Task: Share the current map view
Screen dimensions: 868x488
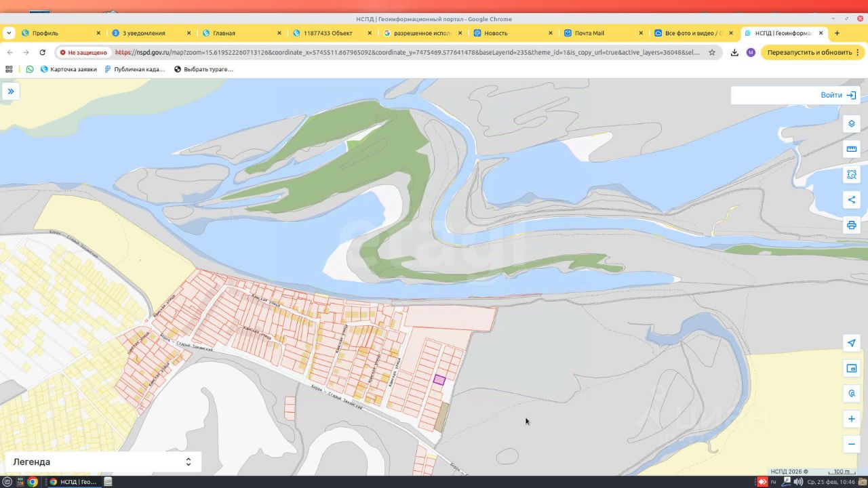Action: pyautogui.click(x=852, y=200)
